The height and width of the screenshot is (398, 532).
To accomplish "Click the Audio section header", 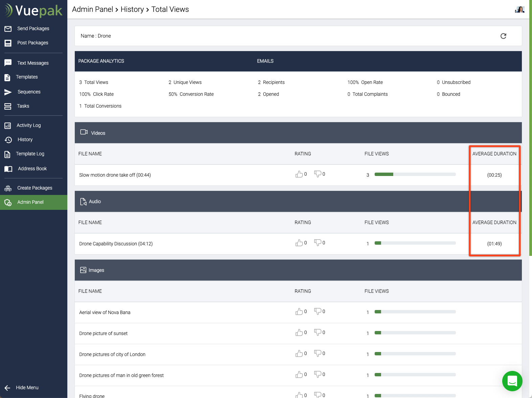I will pyautogui.click(x=95, y=202).
